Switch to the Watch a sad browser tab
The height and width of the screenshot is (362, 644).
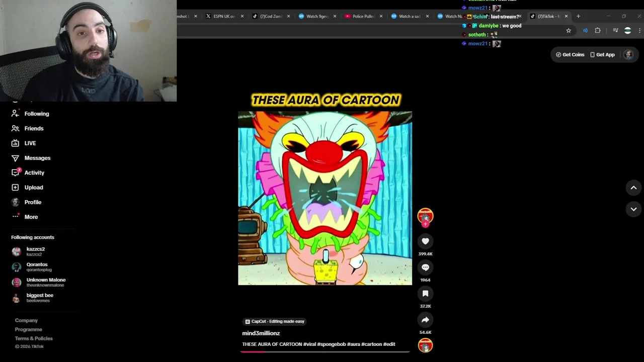tap(410, 16)
